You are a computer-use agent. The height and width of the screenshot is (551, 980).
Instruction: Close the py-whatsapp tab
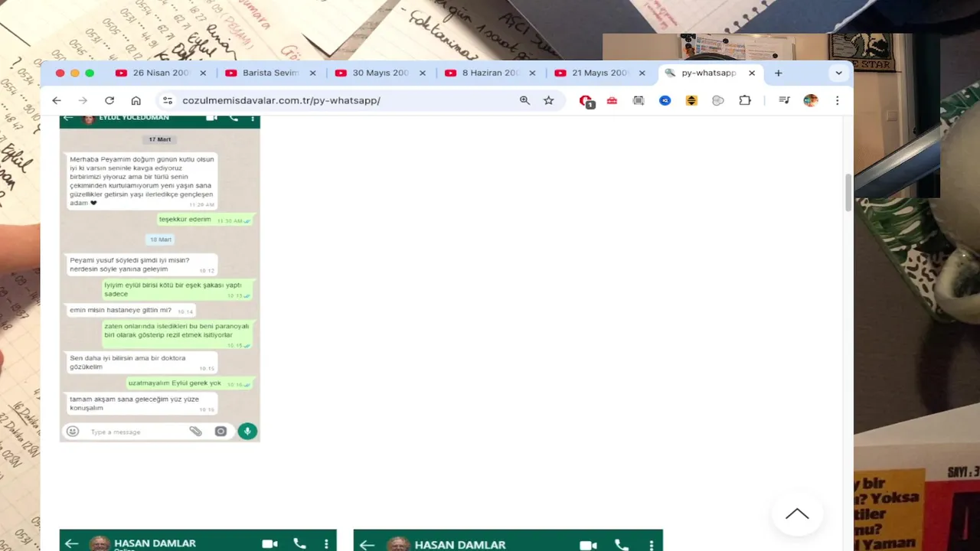click(x=752, y=73)
